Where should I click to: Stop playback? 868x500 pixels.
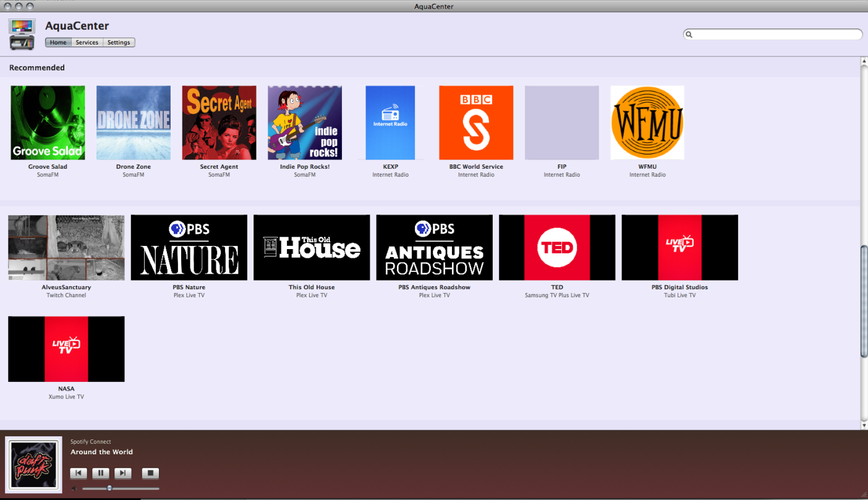click(150, 473)
